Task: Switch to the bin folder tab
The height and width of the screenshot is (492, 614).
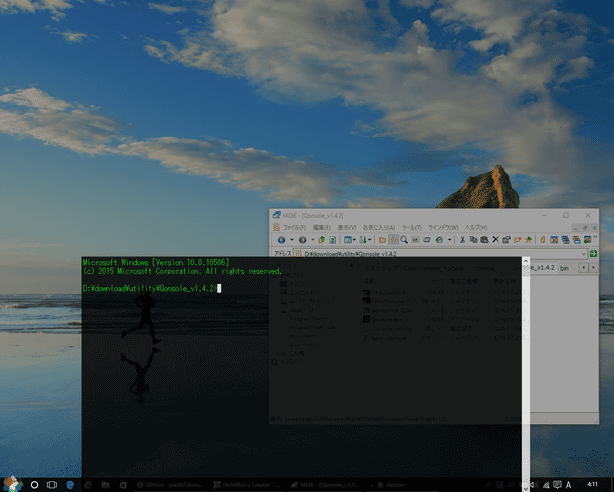Action: click(564, 268)
